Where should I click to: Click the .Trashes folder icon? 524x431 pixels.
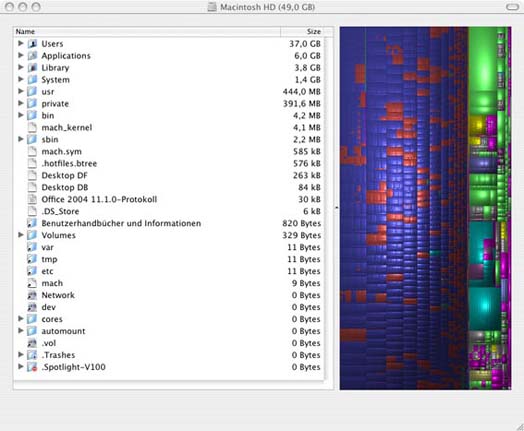32,355
